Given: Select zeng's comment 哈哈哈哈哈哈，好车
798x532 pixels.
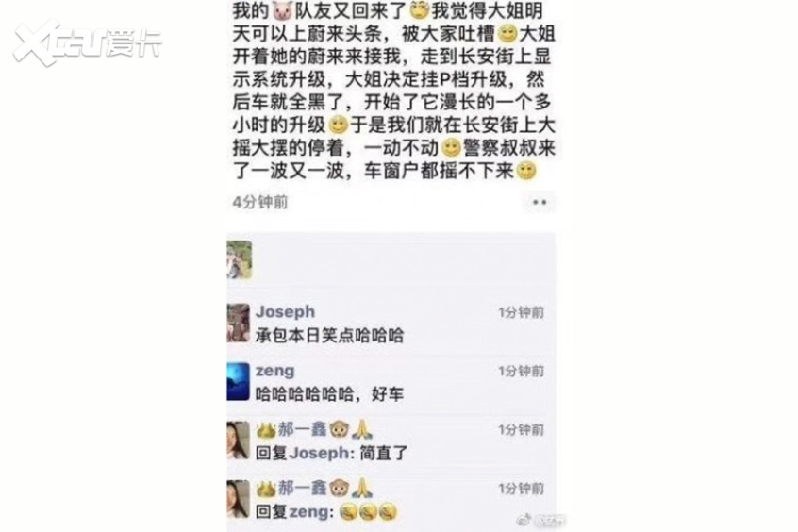Looking at the screenshot, I should click(329, 394).
